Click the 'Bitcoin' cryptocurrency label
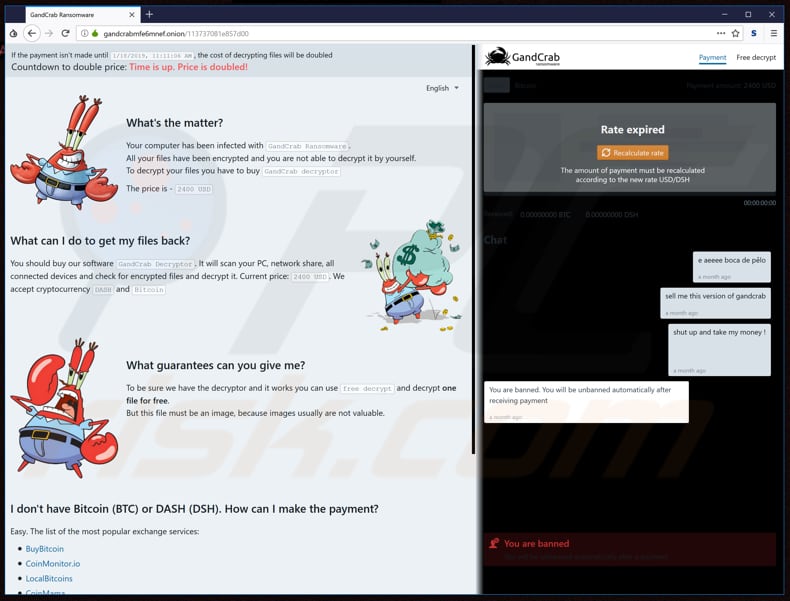This screenshot has height=601, width=790. [x=149, y=290]
